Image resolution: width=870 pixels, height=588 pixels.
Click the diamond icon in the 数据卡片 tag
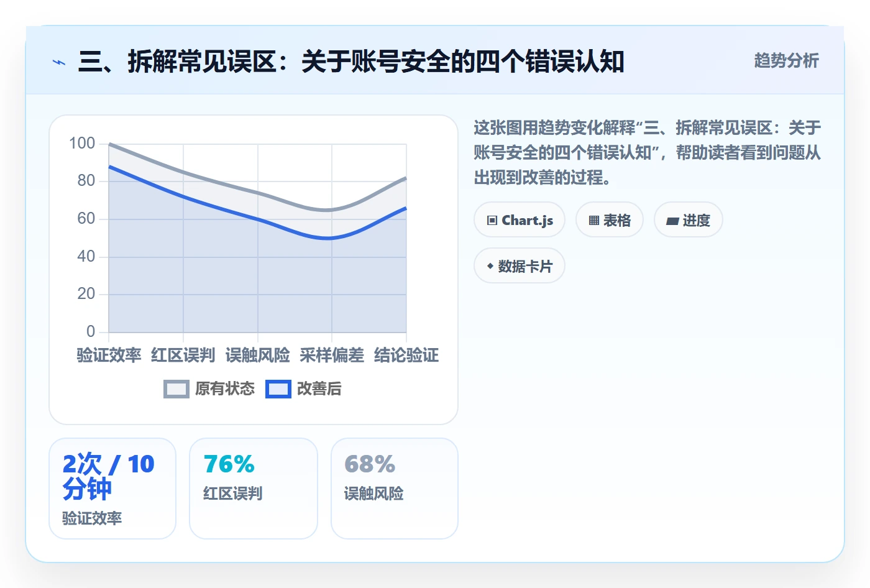[x=490, y=266]
